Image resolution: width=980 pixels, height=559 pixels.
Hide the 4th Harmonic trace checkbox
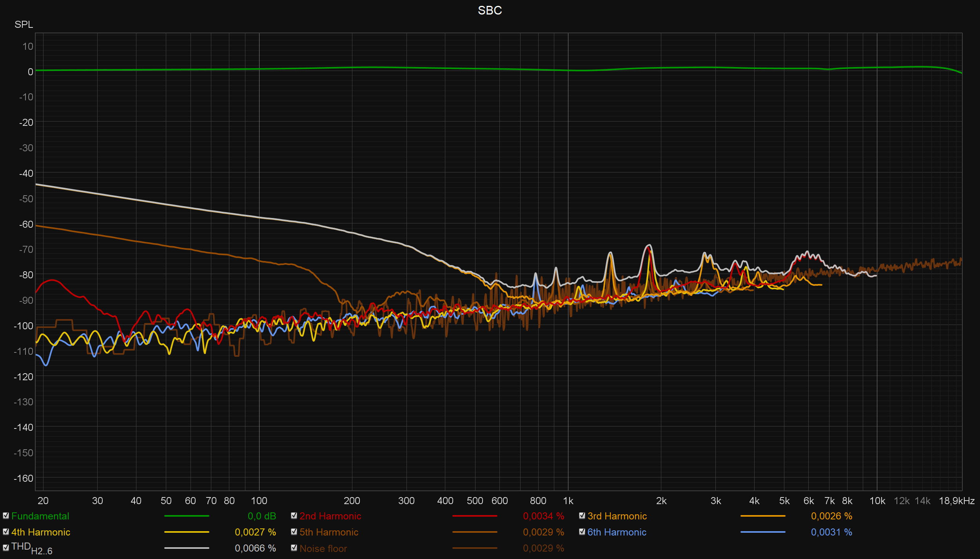point(6,532)
